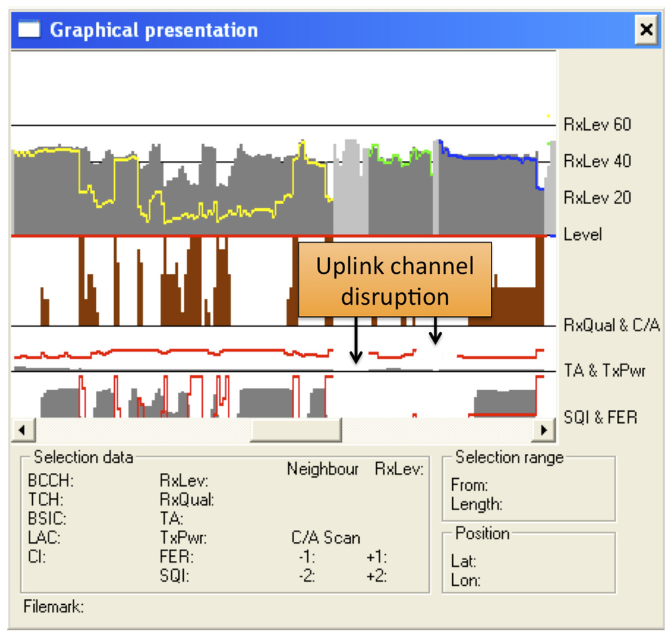This screenshot has height=637, width=672.
Task: Click the horizontal scrollbar thumb
Action: coord(295,430)
